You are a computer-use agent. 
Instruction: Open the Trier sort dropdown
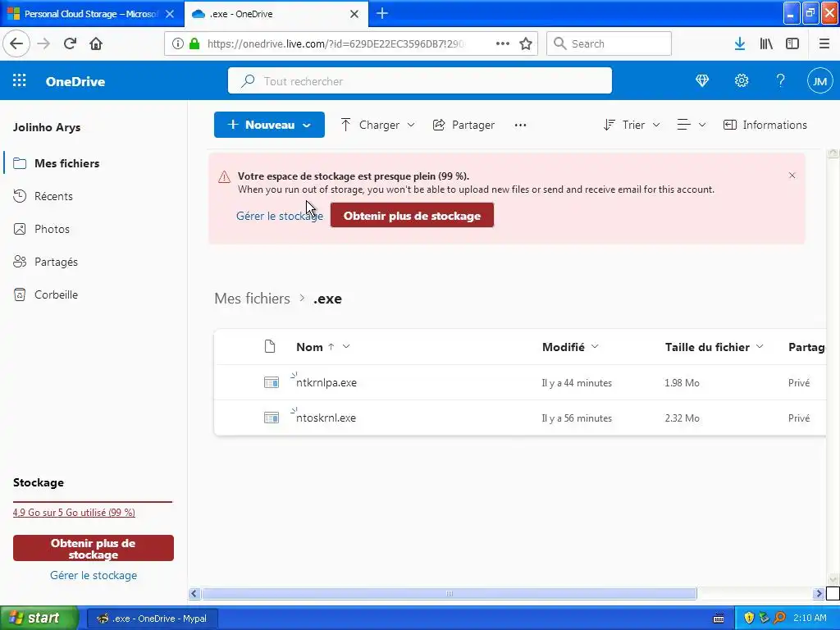coord(632,125)
